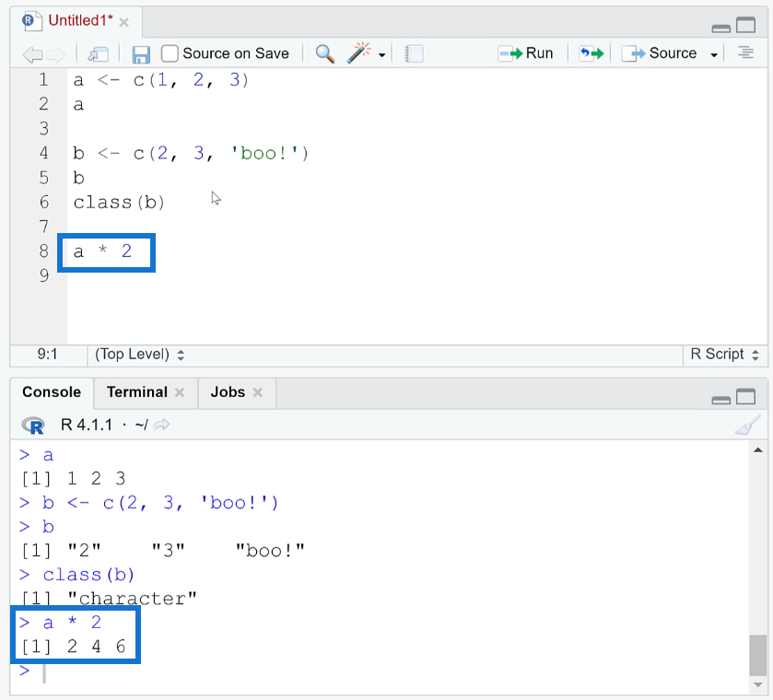Clear console with the broom icon
The height and width of the screenshot is (700, 773).
tap(748, 425)
